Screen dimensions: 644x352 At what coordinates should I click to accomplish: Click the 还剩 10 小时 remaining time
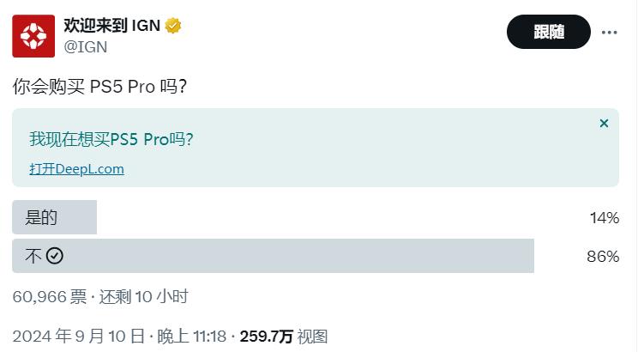tap(143, 296)
